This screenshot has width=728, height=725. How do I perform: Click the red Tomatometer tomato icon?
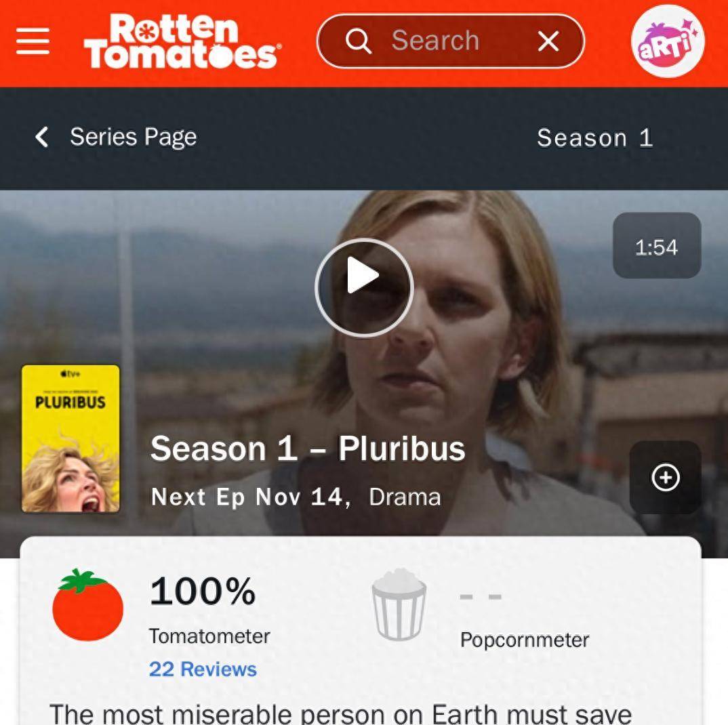pos(87,605)
